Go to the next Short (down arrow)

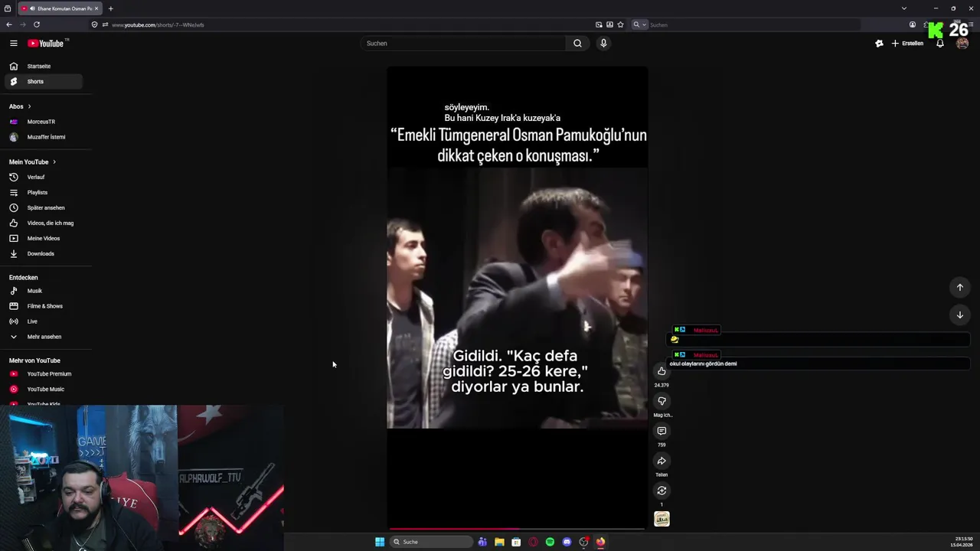[x=960, y=315]
